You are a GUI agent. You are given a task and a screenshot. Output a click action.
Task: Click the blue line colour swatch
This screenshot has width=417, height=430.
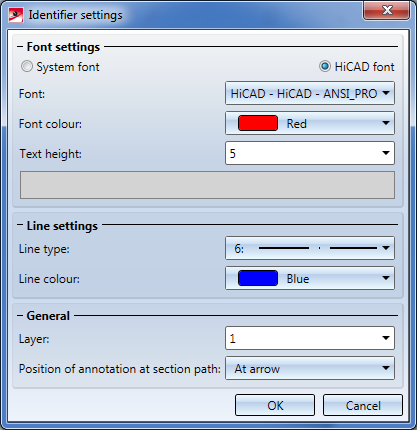click(x=258, y=278)
